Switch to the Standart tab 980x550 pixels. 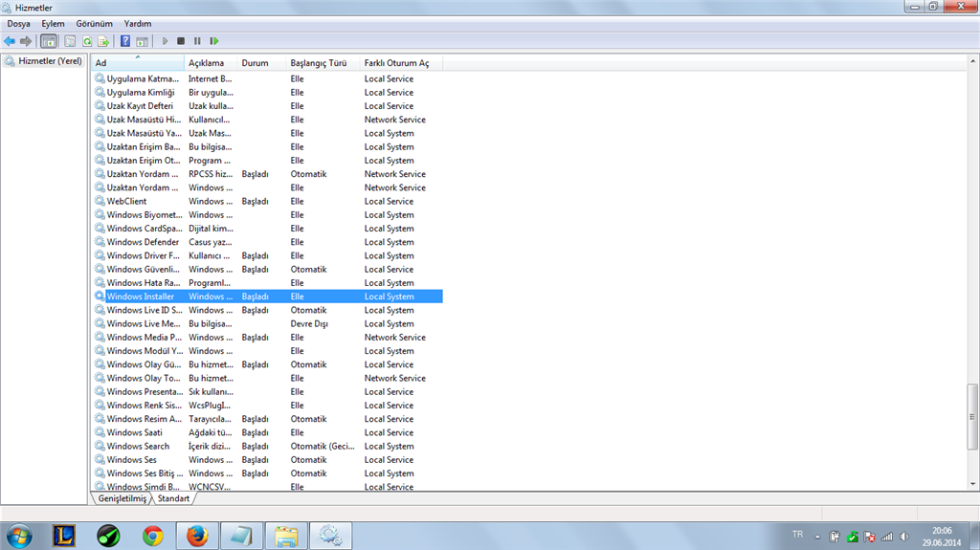pos(173,498)
